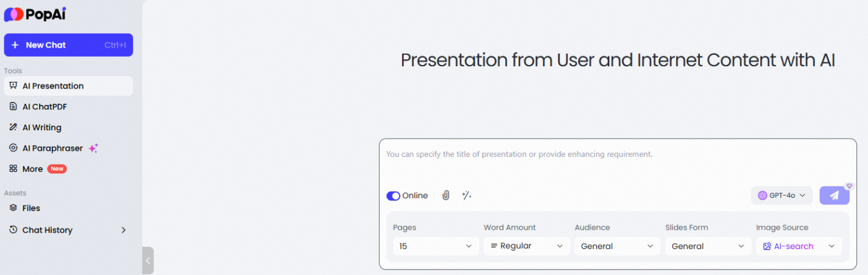Viewport: 868px width, 275px height.
Task: Click the paper plane send button
Action: (834, 195)
